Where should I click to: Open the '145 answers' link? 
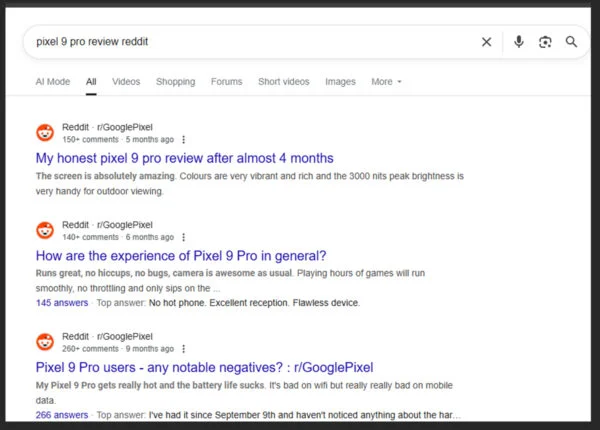tap(62, 303)
